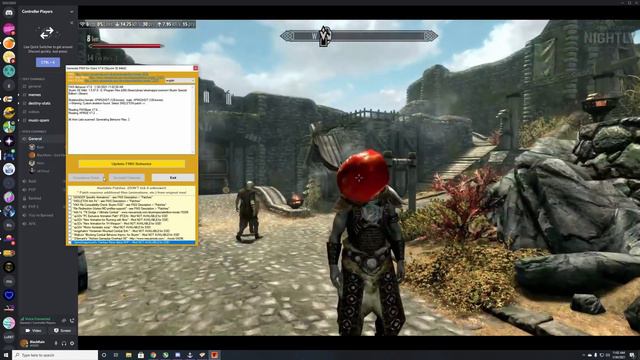This screenshot has width=640, height=360.
Task: Open Task View on taskbar
Action: click(x=116, y=355)
